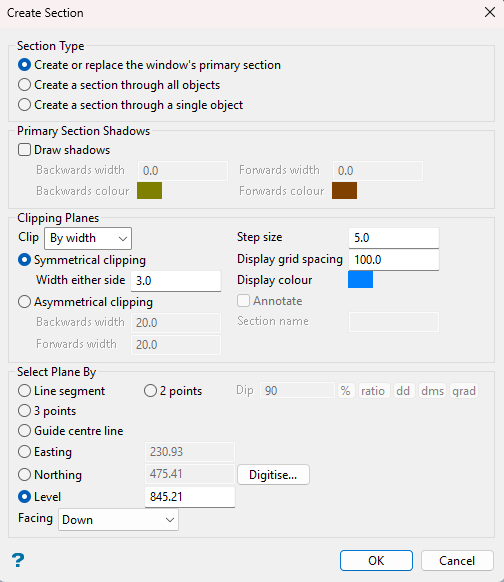Click the % dip unit button
504x582 pixels.
click(x=346, y=391)
